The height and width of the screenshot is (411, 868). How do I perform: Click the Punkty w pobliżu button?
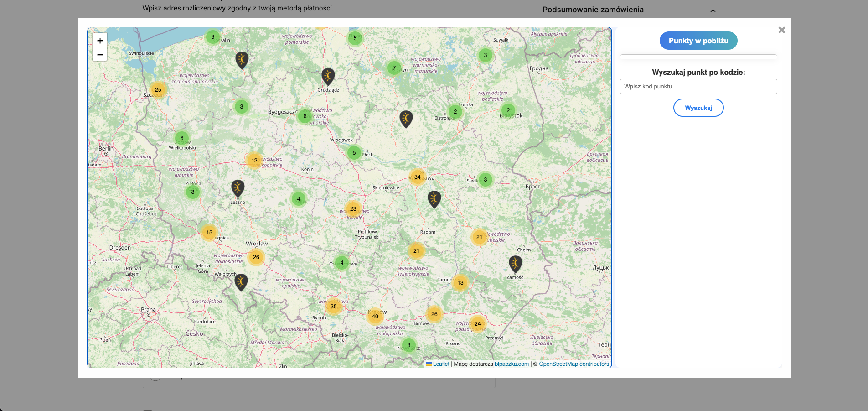(698, 40)
